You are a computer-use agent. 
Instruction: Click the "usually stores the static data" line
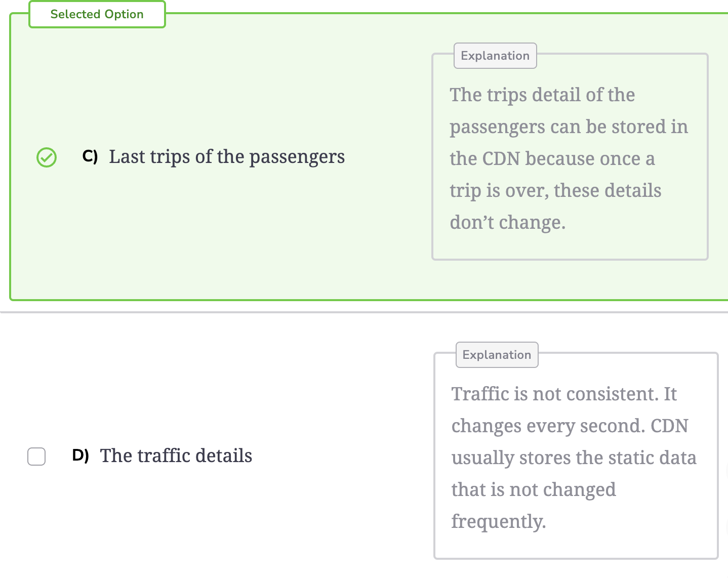tap(574, 458)
